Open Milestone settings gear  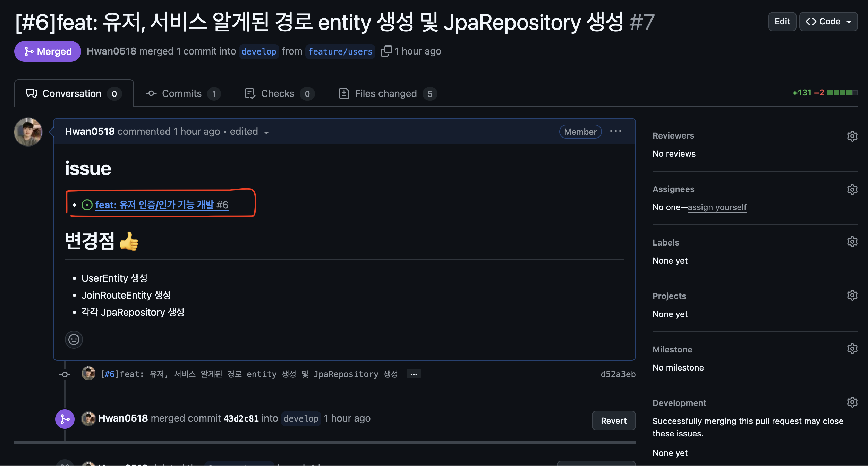[x=852, y=349]
